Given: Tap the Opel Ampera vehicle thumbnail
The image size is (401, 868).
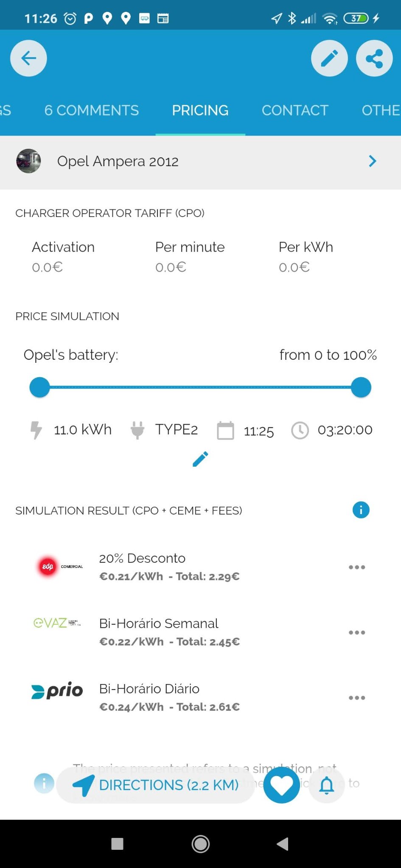Looking at the screenshot, I should 28,161.
